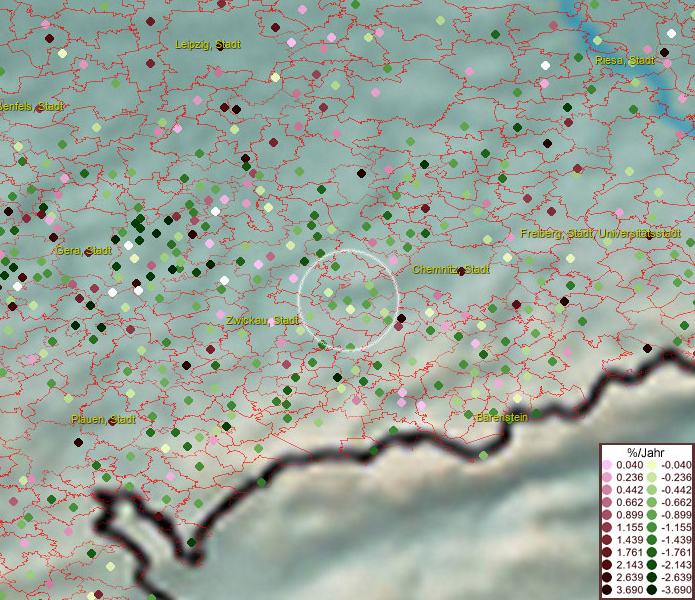Screen dimensions: 695x600
Task: Pick the -0.040 legend color swatch
Action: pos(652,465)
